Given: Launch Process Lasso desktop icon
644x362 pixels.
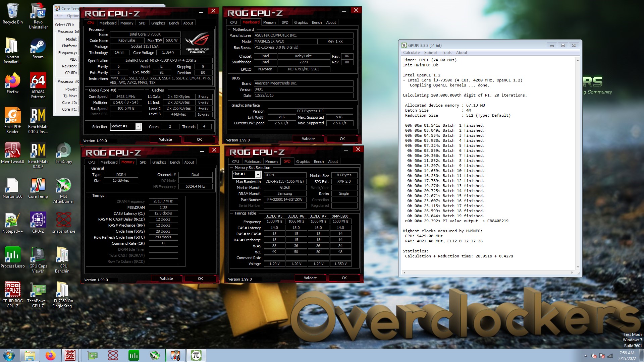Looking at the screenshot, I should coord(13,258).
